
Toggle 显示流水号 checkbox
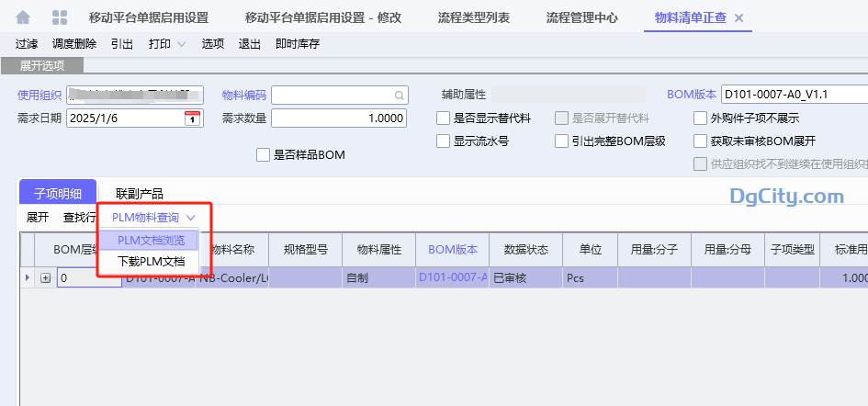444,141
